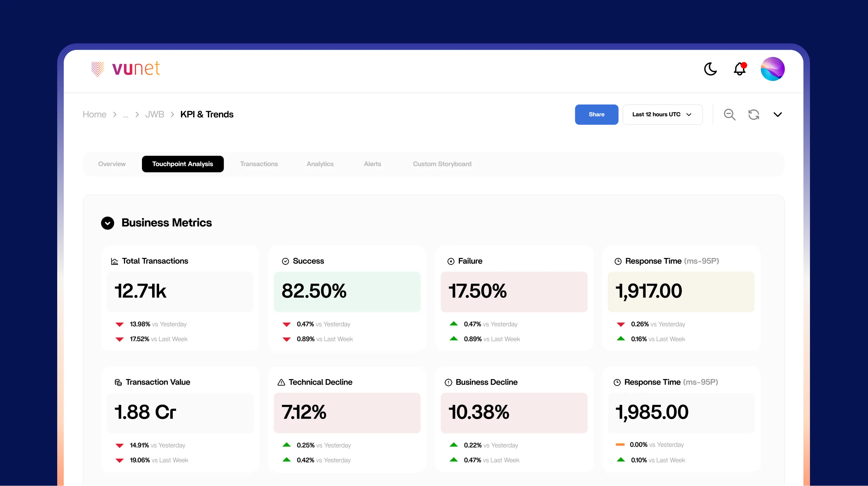The image size is (868, 486).
Task: Select the Overview tab
Action: point(112,164)
